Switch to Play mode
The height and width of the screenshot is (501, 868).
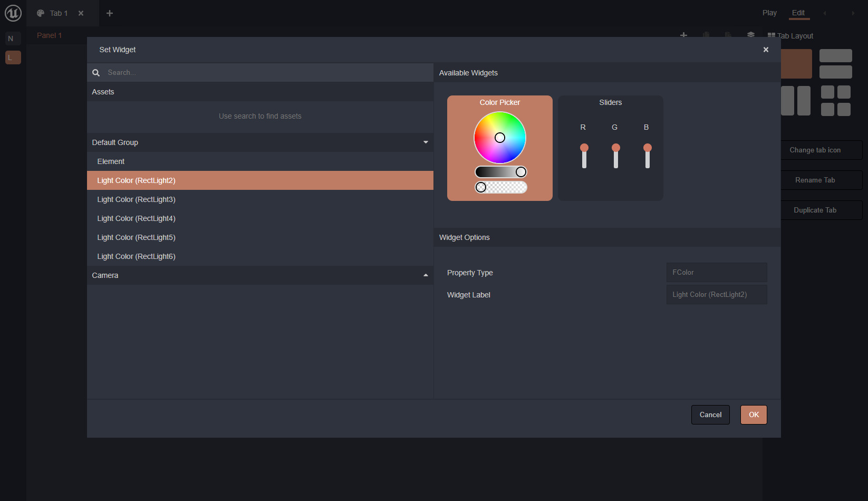[769, 13]
